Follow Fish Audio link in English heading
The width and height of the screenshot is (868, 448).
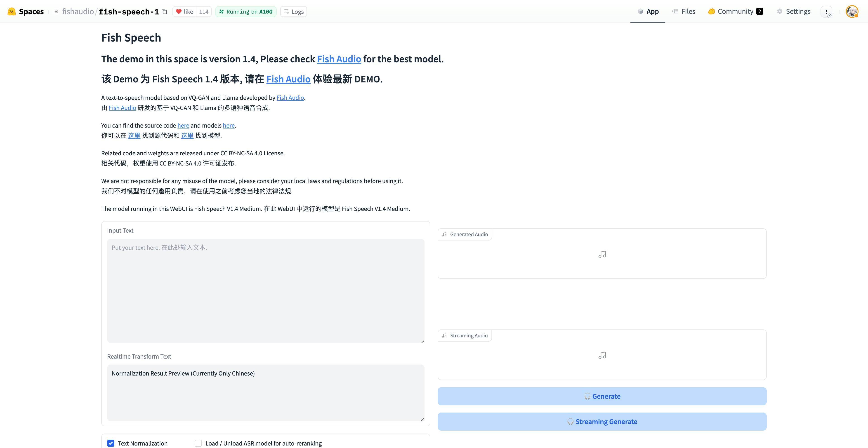coord(339,59)
